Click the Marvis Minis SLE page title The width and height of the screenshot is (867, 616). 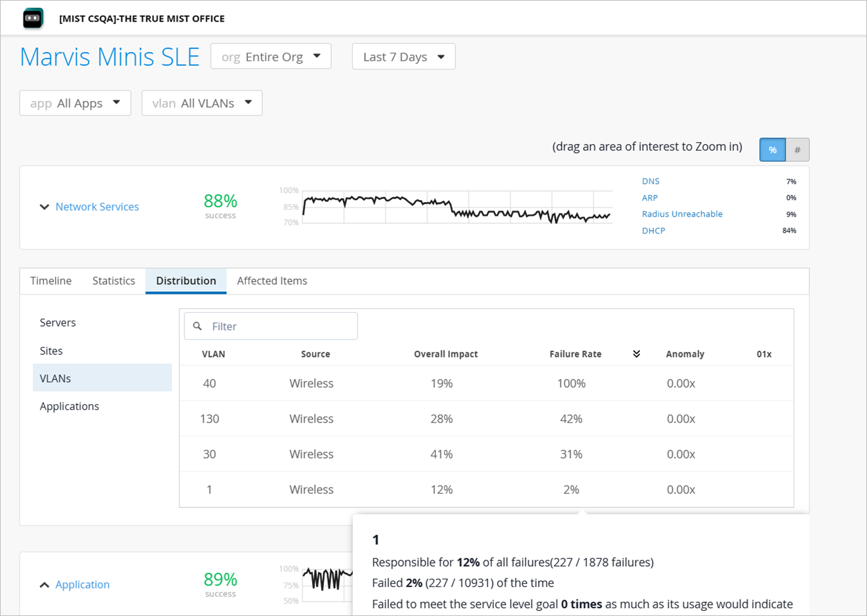(x=110, y=57)
